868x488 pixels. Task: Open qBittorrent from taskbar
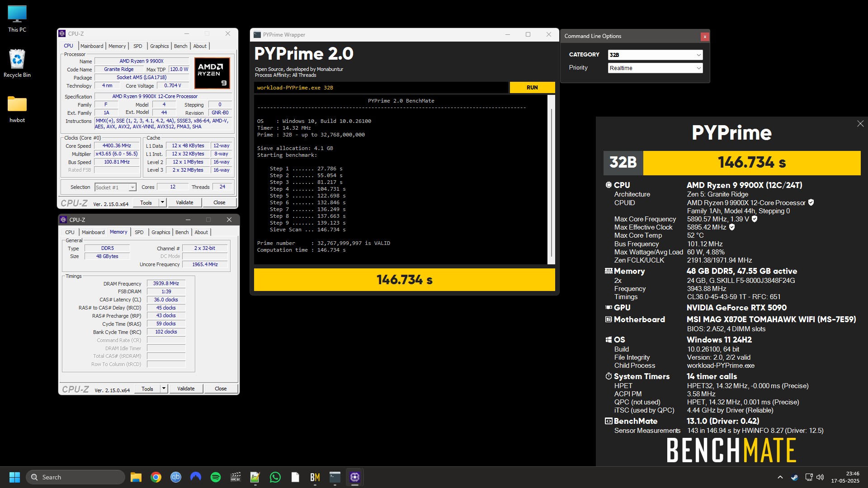[176, 477]
